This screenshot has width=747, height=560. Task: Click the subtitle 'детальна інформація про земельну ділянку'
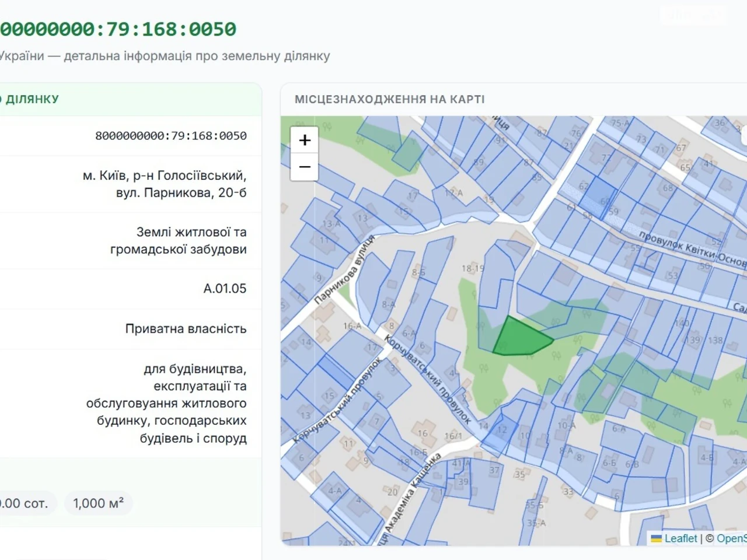tap(197, 56)
